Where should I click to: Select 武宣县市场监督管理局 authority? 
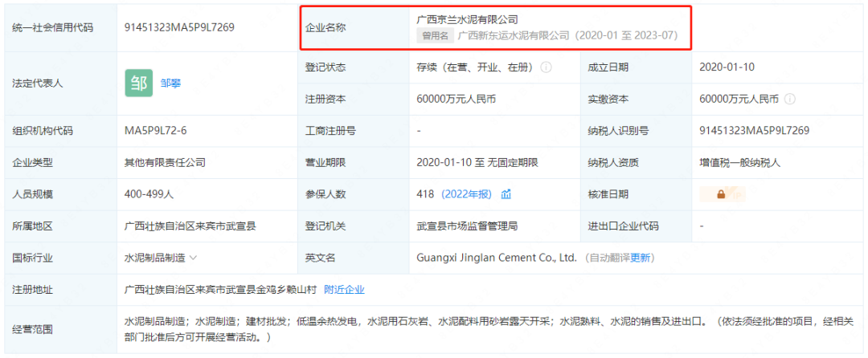click(x=467, y=226)
